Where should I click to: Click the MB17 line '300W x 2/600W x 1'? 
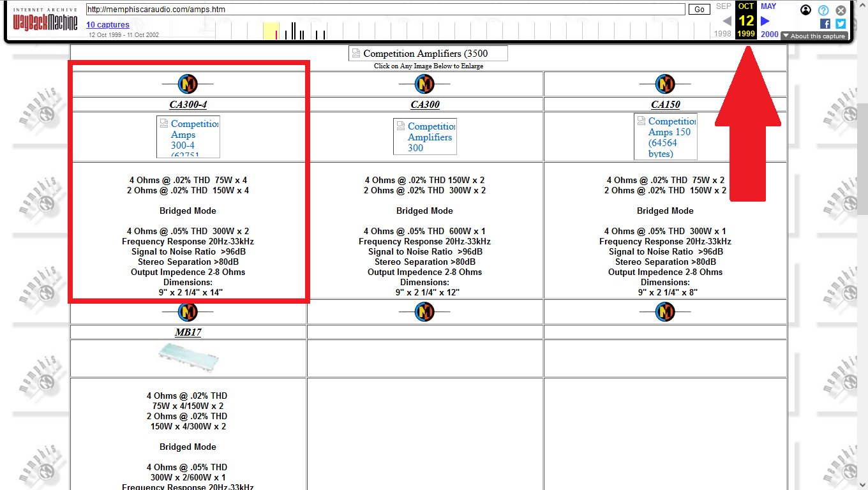[x=188, y=478]
